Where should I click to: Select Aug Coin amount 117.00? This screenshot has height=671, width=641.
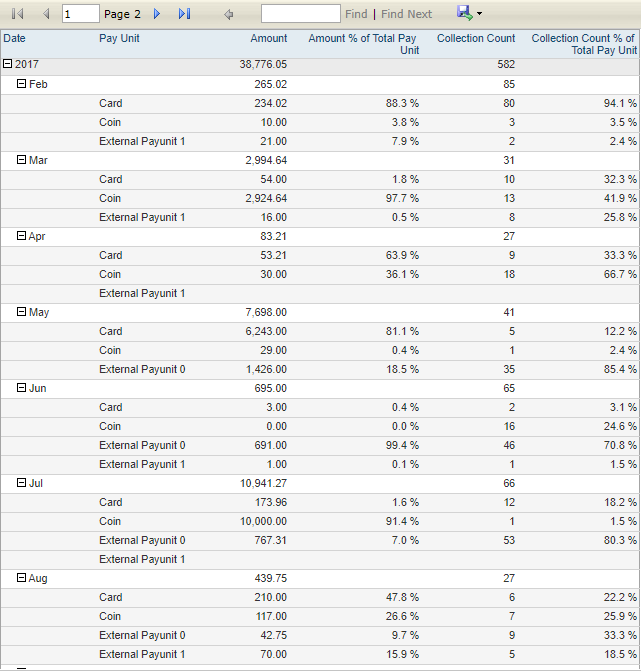click(270, 616)
